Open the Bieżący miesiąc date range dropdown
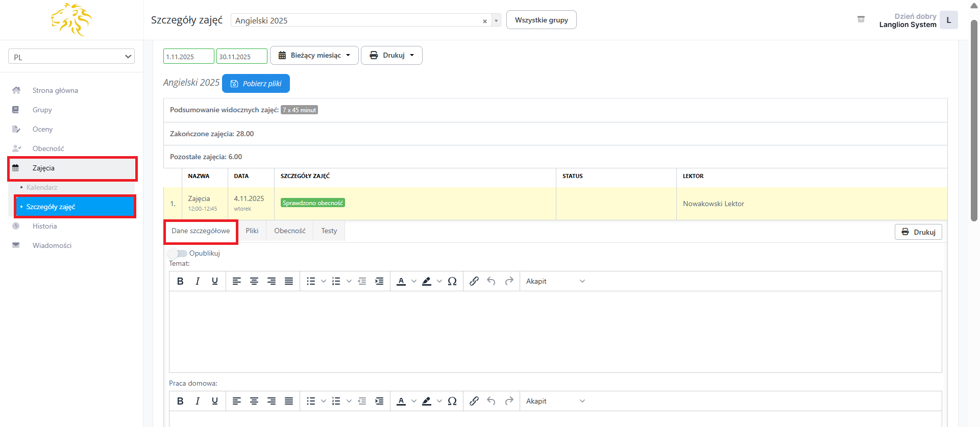 (315, 56)
